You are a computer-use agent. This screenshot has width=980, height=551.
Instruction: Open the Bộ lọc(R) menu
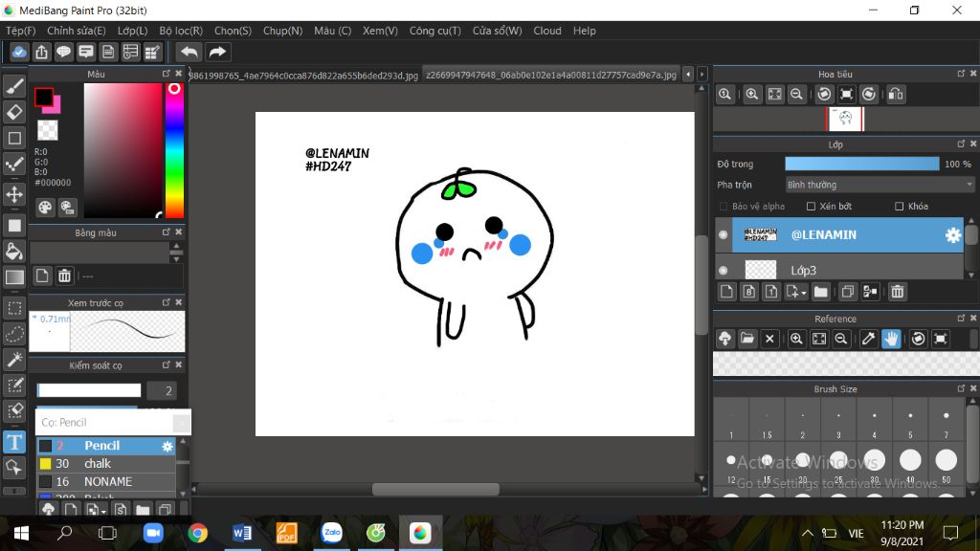(180, 31)
